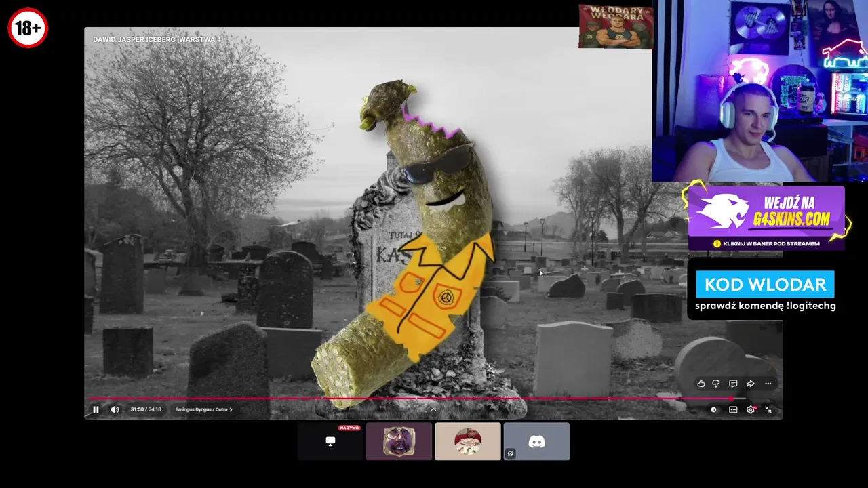Screen dimensions: 868x488
Task: Select the participant tile with purple background
Action: click(399, 441)
